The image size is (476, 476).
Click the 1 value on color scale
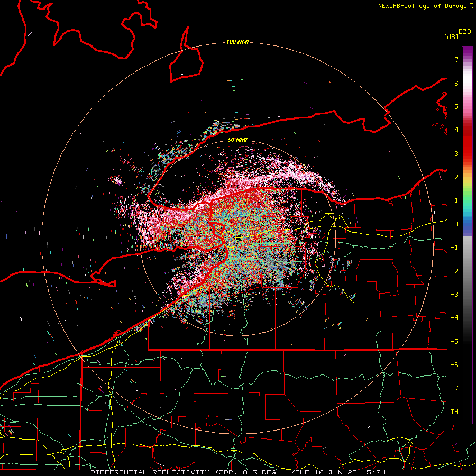(456, 200)
